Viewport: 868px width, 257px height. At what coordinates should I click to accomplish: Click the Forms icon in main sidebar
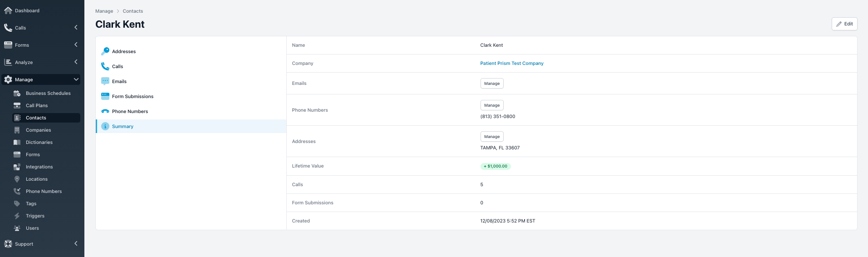pyautogui.click(x=8, y=45)
